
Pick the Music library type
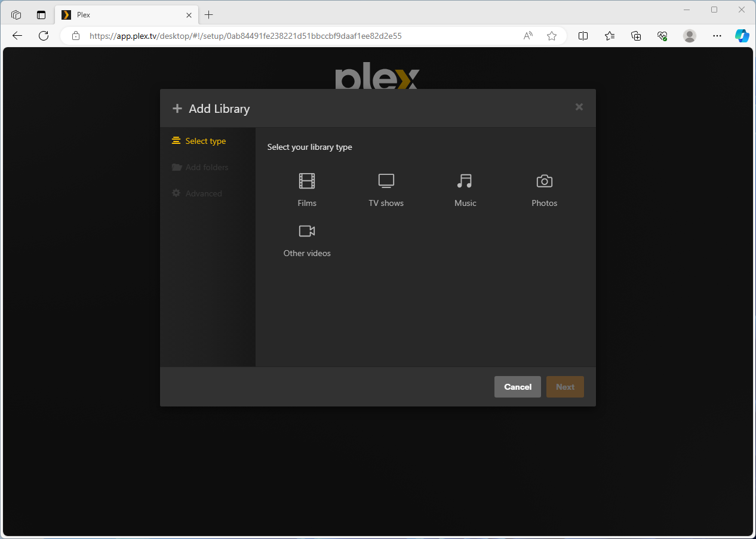click(465, 190)
